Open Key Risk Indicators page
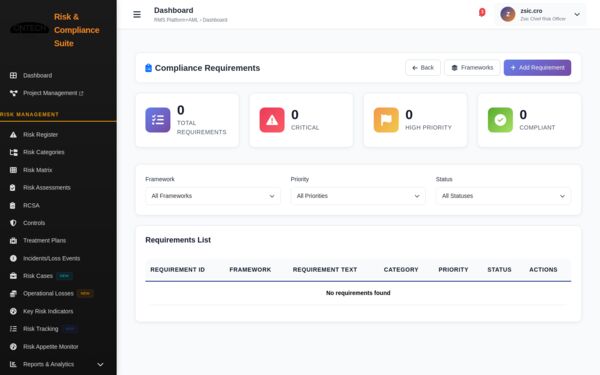 pos(48,311)
